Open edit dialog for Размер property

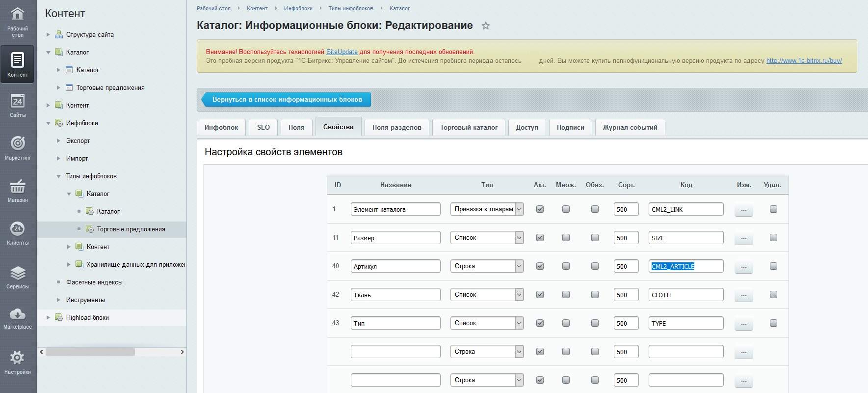743,238
